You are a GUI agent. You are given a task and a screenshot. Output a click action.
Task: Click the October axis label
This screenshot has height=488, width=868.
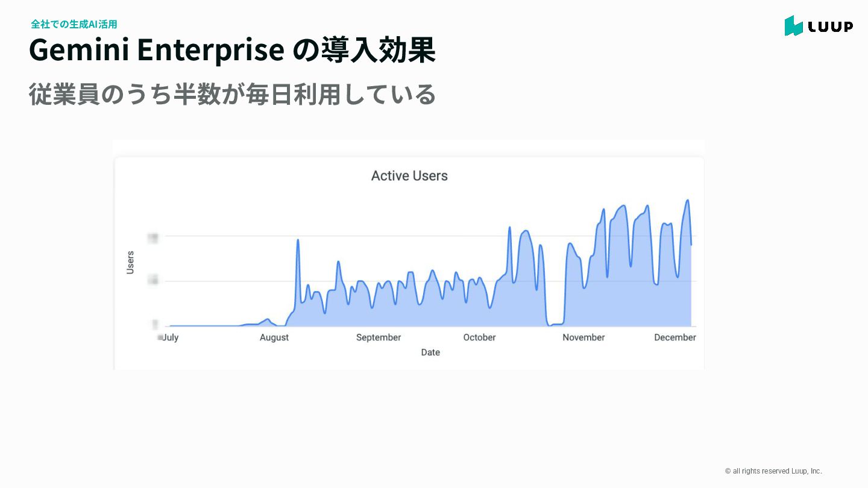(x=479, y=337)
